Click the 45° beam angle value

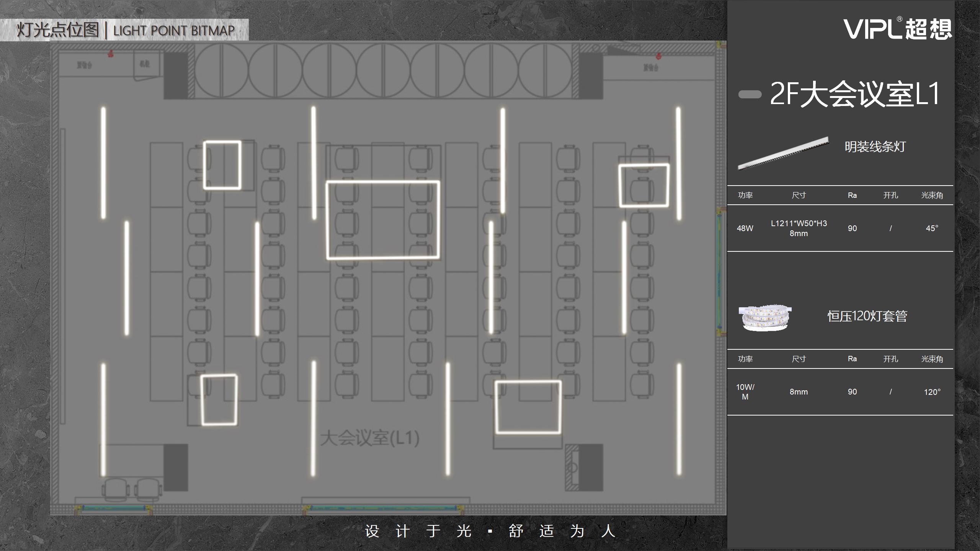[932, 228]
